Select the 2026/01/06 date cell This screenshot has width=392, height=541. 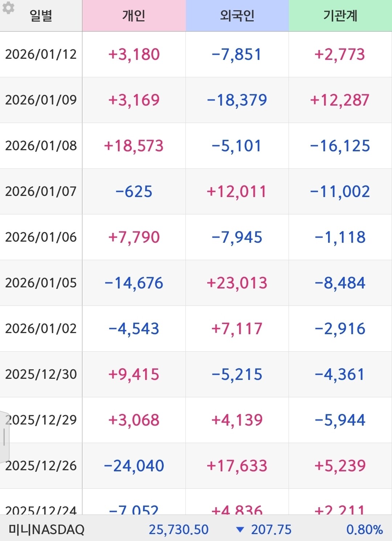41,237
